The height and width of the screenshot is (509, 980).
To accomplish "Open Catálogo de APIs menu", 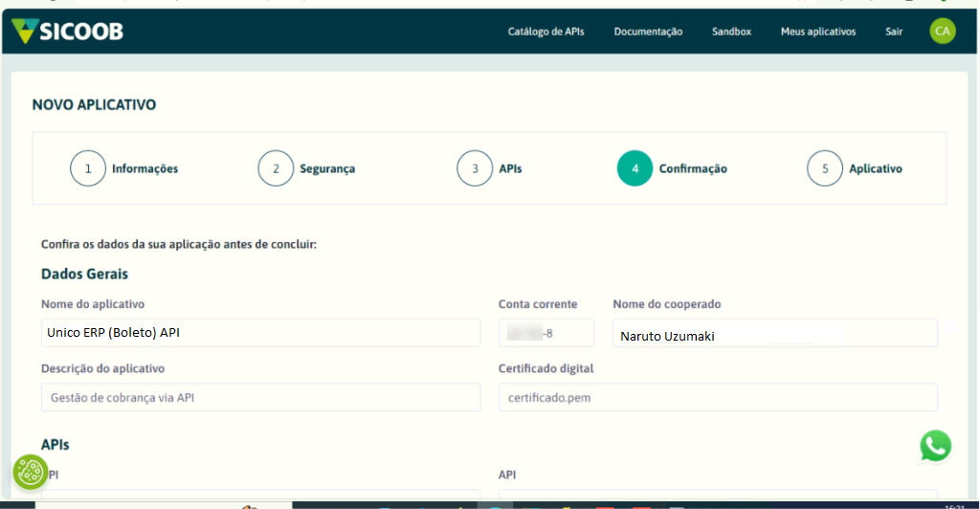I will tap(546, 32).
